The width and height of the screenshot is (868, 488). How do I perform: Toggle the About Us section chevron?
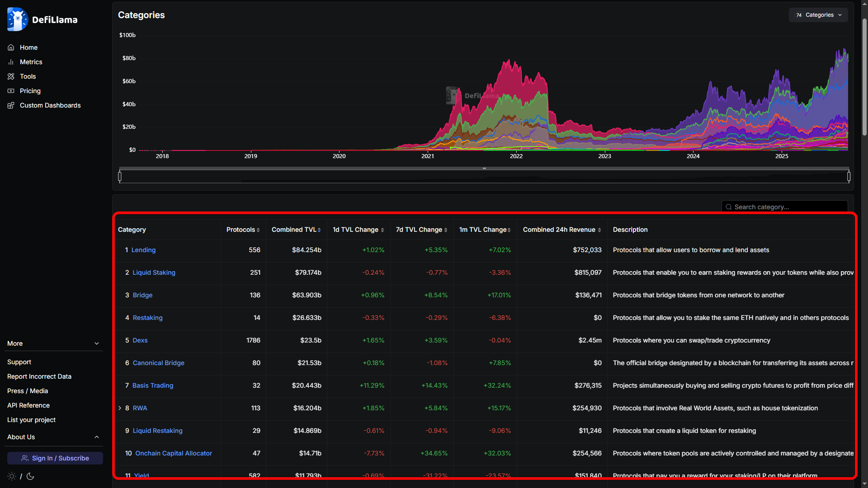[96, 437]
